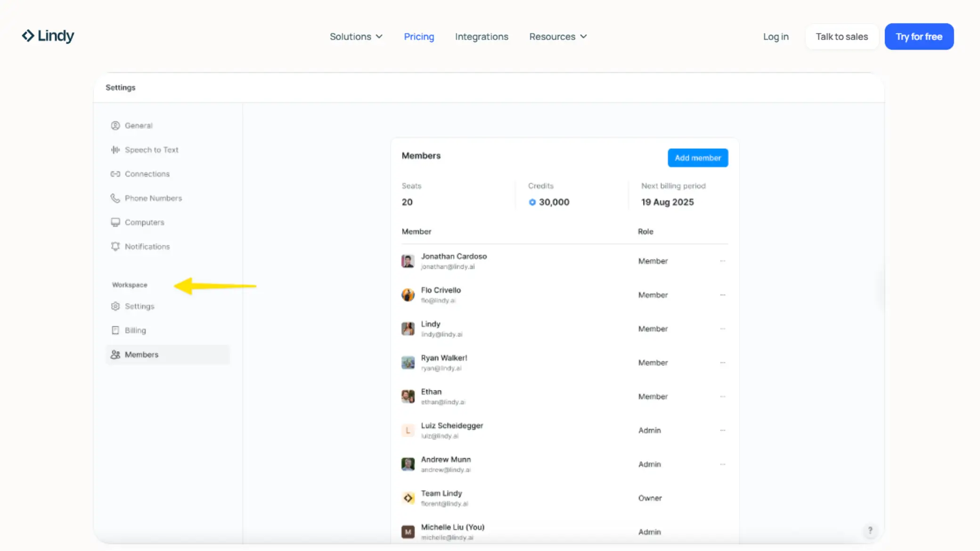This screenshot has width=980, height=551.
Task: Open General settings user icon
Action: (x=115, y=125)
